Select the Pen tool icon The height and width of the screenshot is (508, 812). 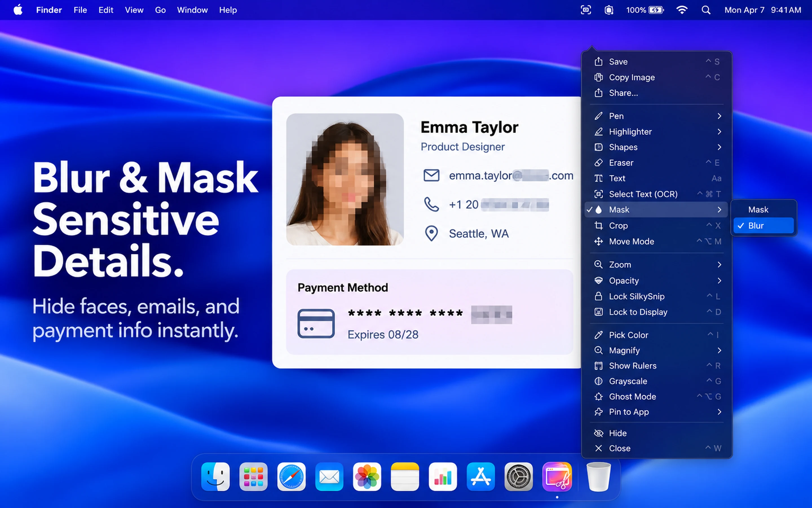click(598, 116)
